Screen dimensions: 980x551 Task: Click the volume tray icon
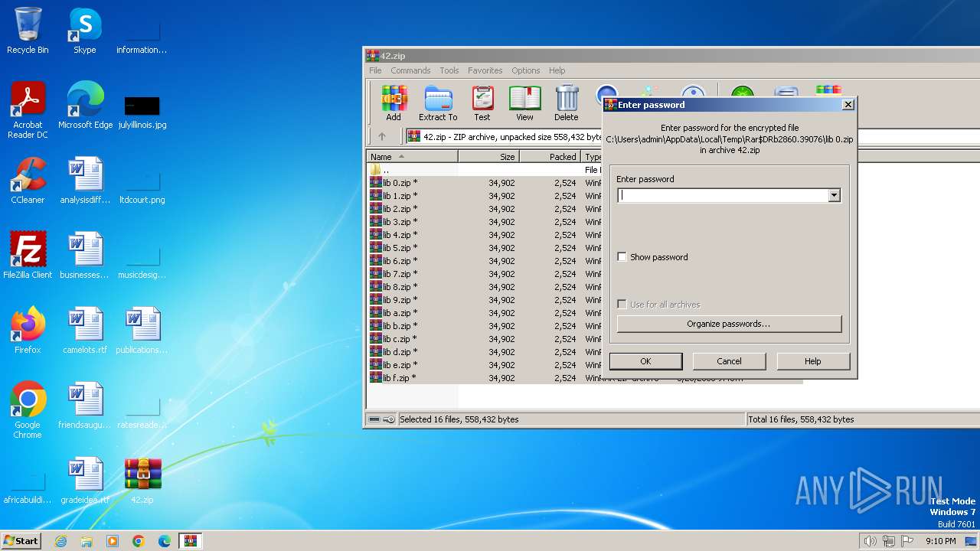tap(870, 541)
